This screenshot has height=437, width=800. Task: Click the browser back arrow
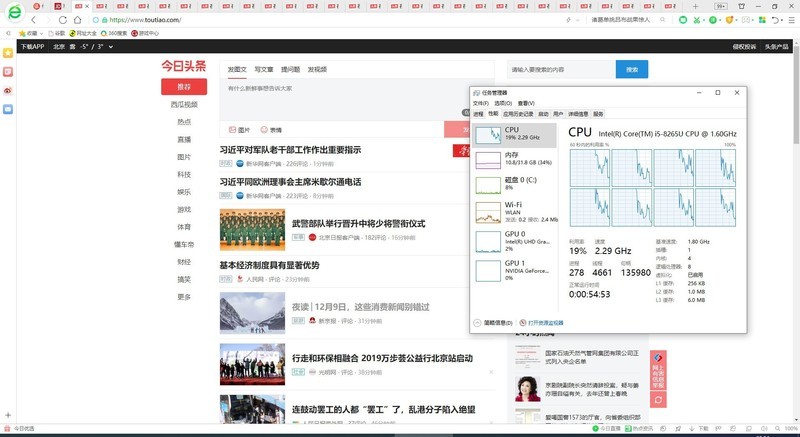pos(34,20)
